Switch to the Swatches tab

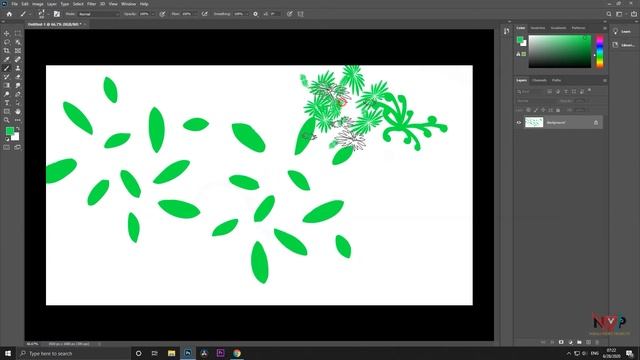click(x=538, y=28)
